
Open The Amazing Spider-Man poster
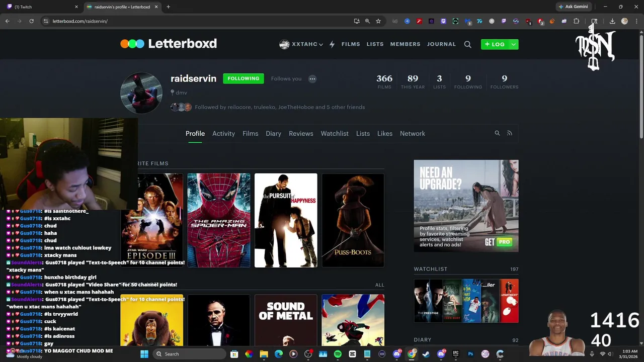[x=219, y=220]
